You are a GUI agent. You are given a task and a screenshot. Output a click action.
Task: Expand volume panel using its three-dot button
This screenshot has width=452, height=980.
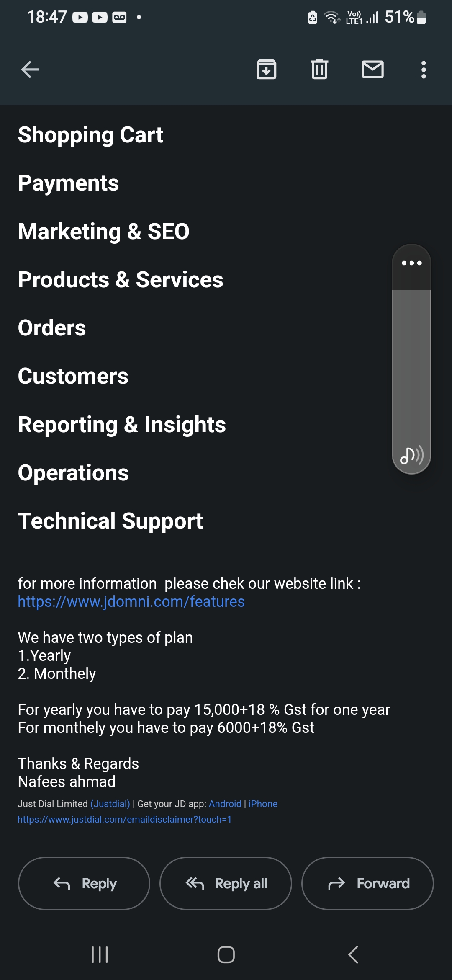411,263
